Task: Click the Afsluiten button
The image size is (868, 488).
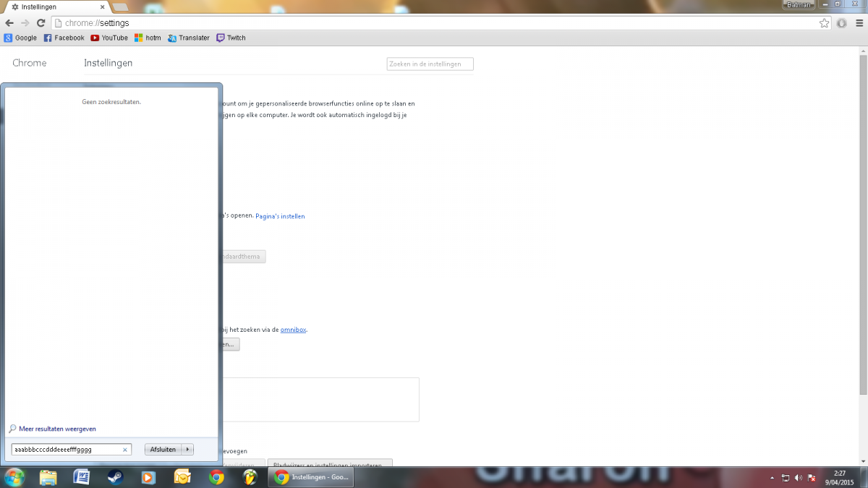Action: click(163, 450)
